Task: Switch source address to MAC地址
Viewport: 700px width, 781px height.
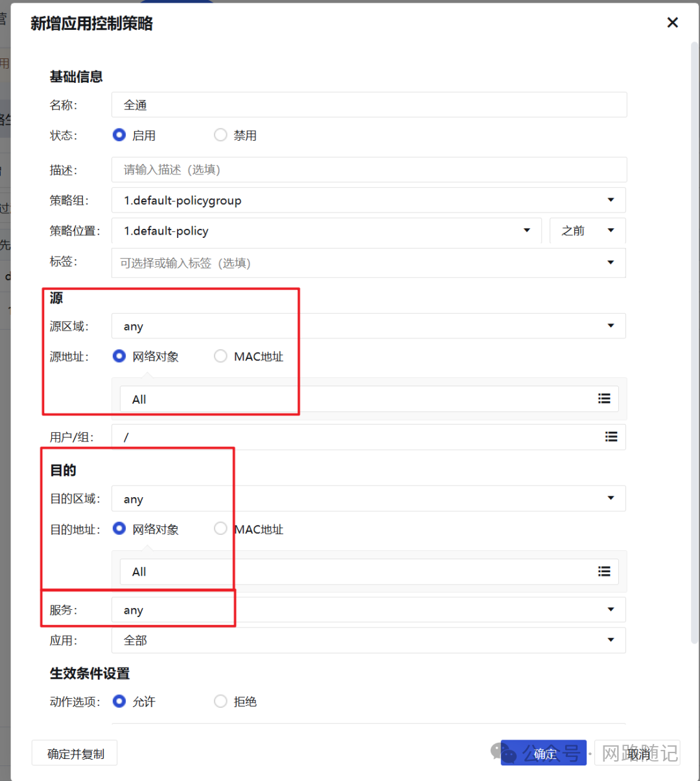Action: click(x=220, y=356)
